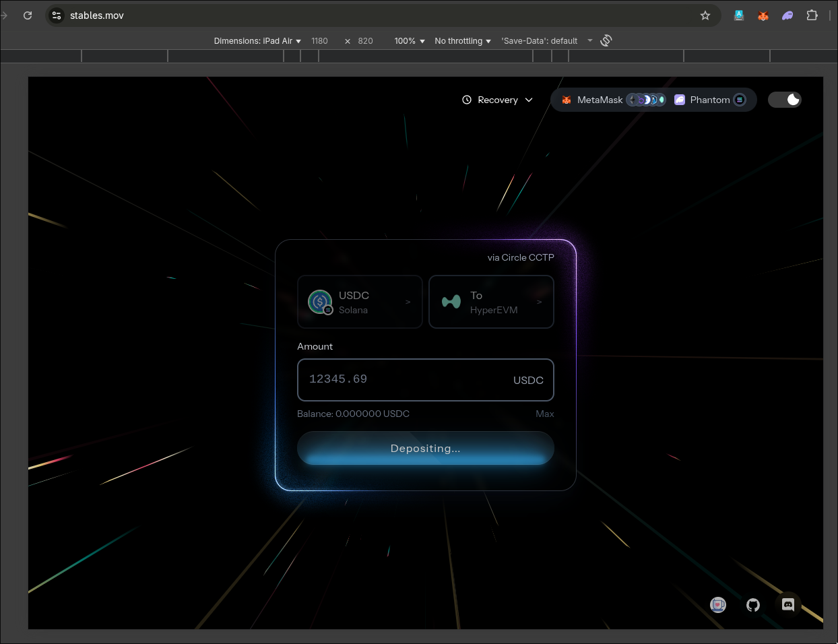The image size is (838, 644).
Task: Toggle the dark/light theme switch
Action: 785,100
